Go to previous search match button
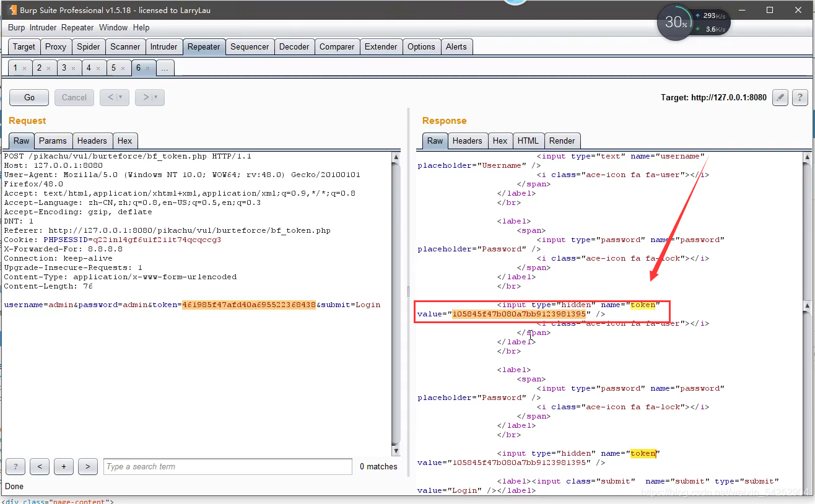Viewport: 815px width, 504px height. [39, 466]
